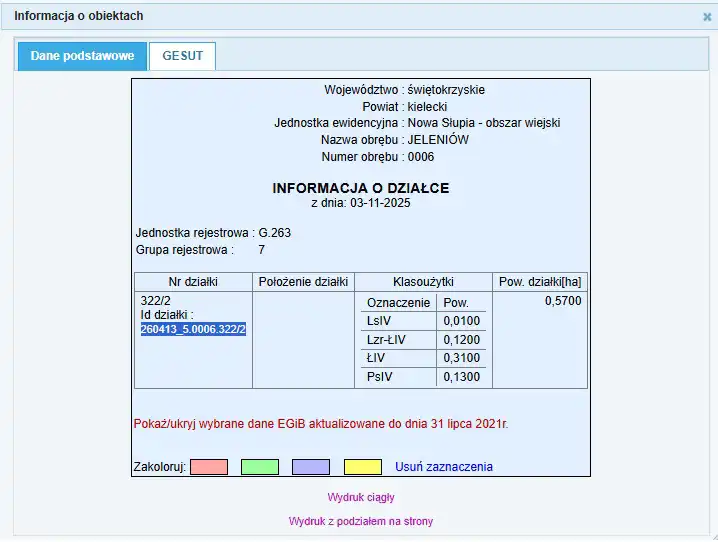This screenshot has width=718, height=542.
Task: Open the Wydruk ciągły print link
Action: (x=360, y=497)
